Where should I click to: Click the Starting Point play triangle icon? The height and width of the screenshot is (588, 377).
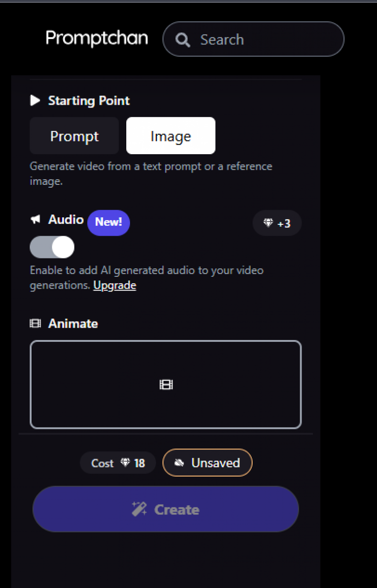pyautogui.click(x=35, y=100)
